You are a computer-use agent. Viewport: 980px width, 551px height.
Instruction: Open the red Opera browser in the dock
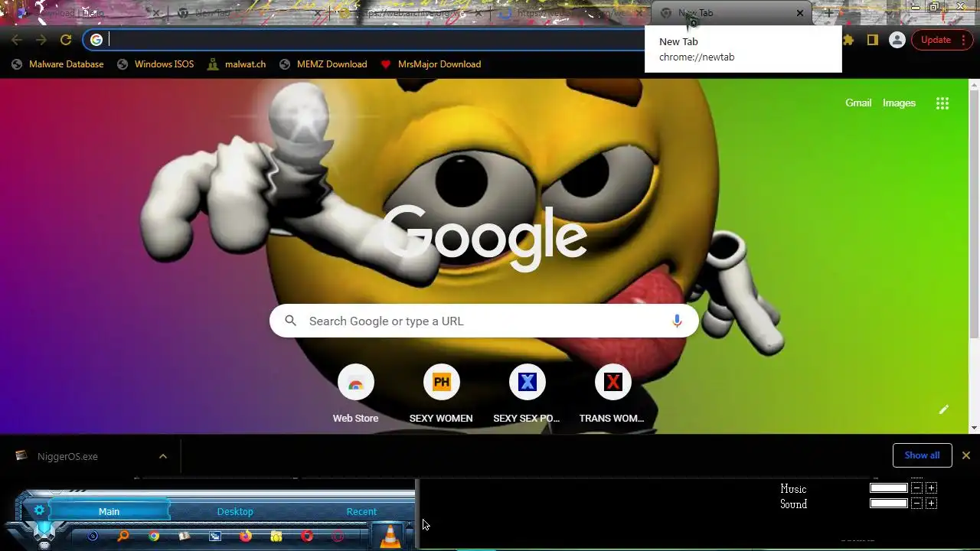click(x=307, y=536)
